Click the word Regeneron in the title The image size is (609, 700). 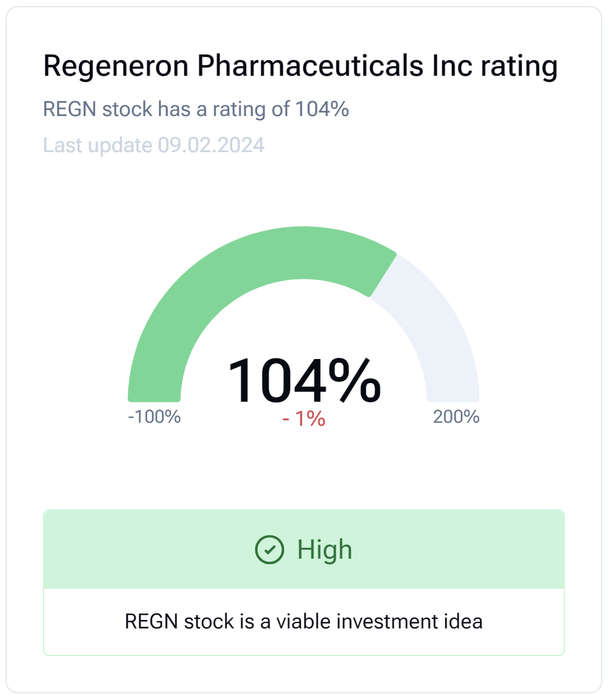(116, 67)
